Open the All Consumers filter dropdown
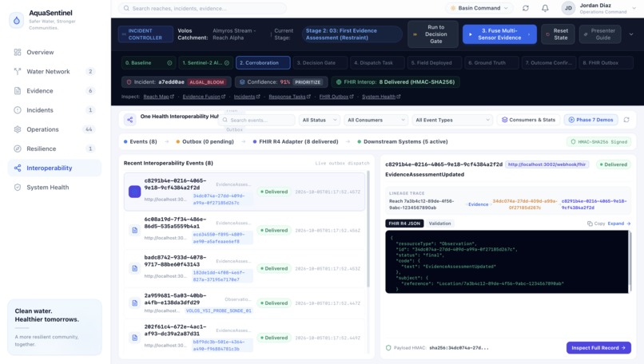The image size is (644, 364). click(376, 120)
